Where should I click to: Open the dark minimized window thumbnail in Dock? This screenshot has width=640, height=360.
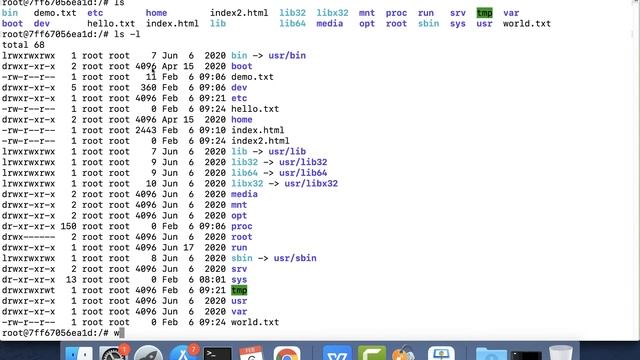tap(526, 355)
